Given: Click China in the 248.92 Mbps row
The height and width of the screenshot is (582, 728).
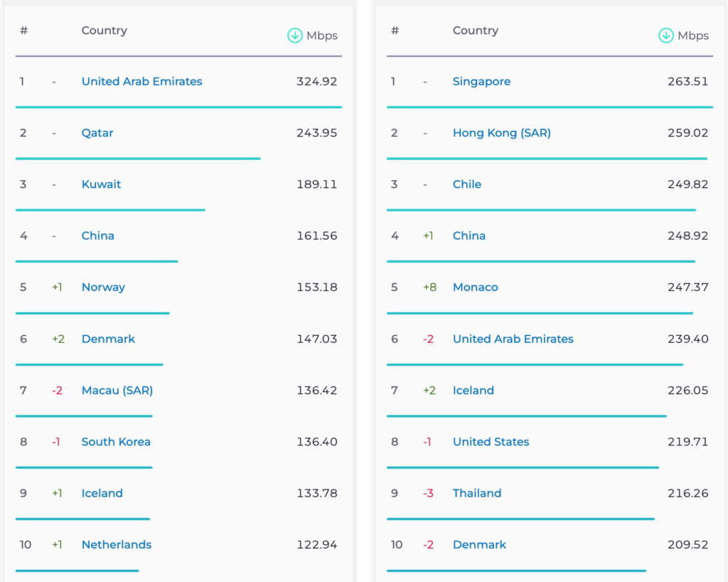Looking at the screenshot, I should (x=469, y=236).
